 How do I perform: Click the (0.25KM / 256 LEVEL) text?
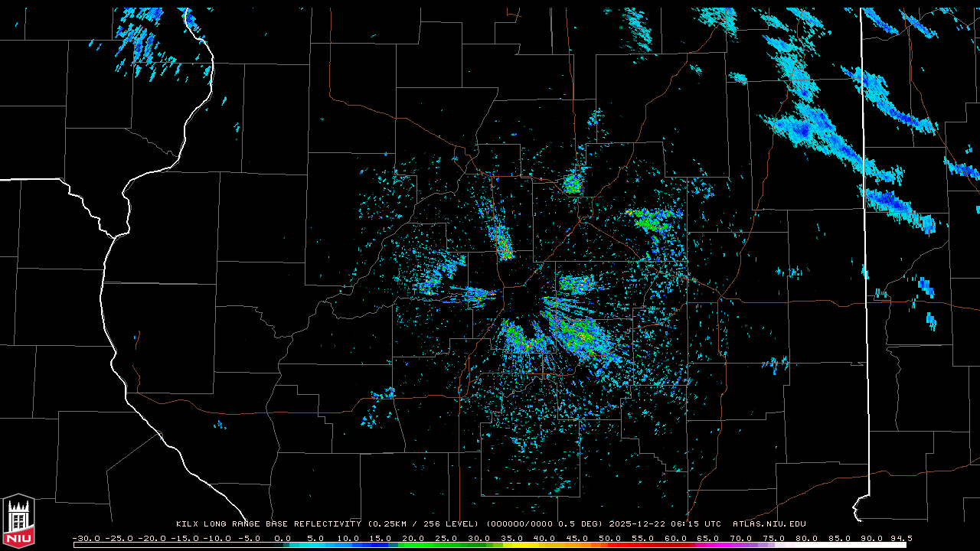(423, 524)
